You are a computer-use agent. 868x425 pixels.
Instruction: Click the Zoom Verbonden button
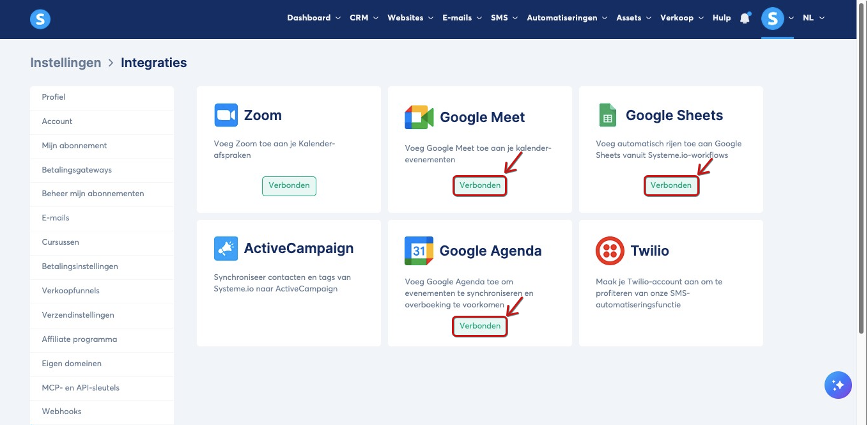(289, 185)
